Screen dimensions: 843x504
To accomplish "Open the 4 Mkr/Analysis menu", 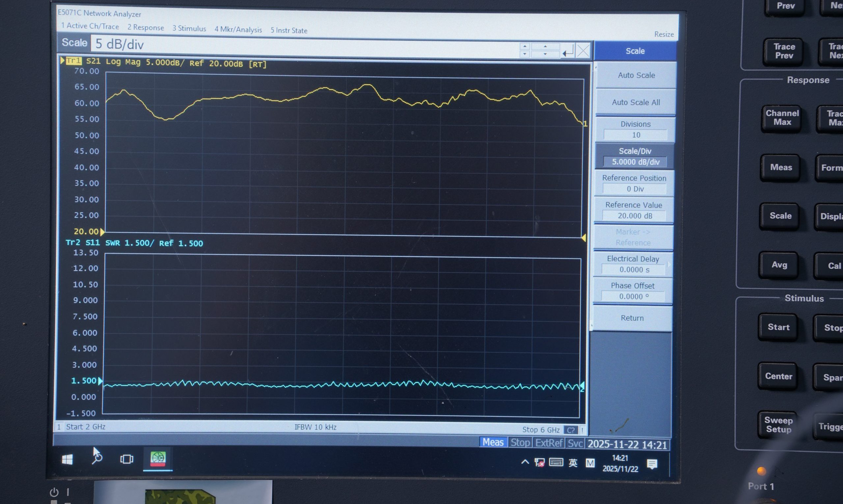I will pyautogui.click(x=238, y=30).
